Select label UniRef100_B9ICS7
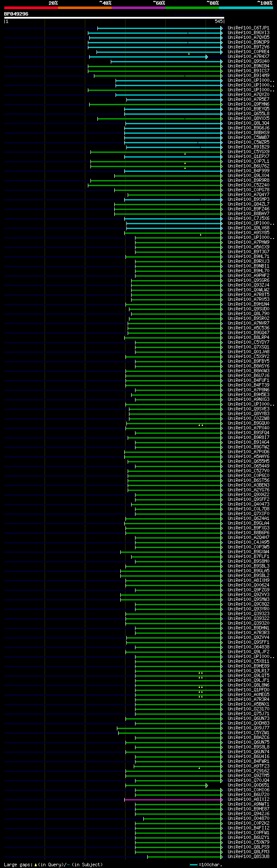Screen dimensions: 277x868 248,71
